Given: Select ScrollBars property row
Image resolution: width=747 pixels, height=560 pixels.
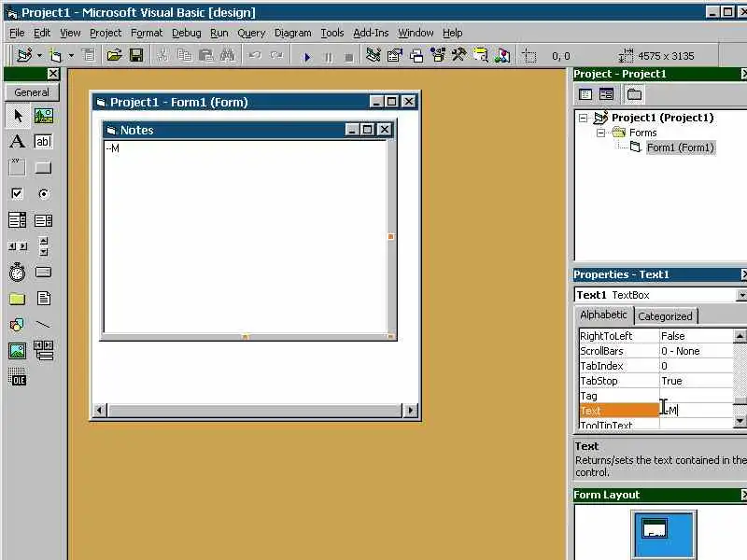Looking at the screenshot, I should [x=656, y=351].
